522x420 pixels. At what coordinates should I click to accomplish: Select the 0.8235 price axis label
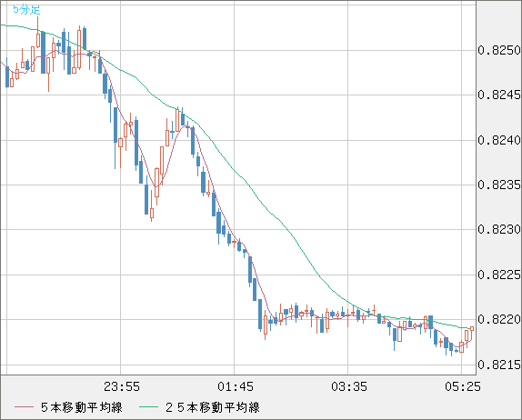[499, 185]
